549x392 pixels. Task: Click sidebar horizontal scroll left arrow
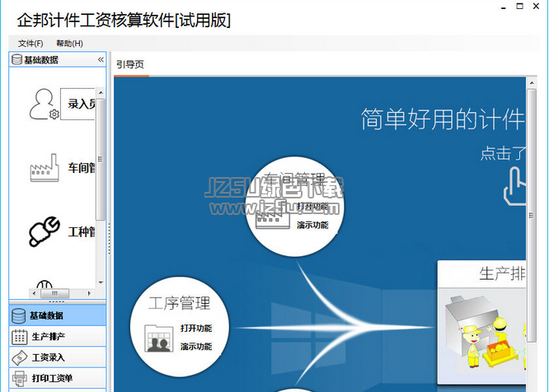(x=34, y=293)
